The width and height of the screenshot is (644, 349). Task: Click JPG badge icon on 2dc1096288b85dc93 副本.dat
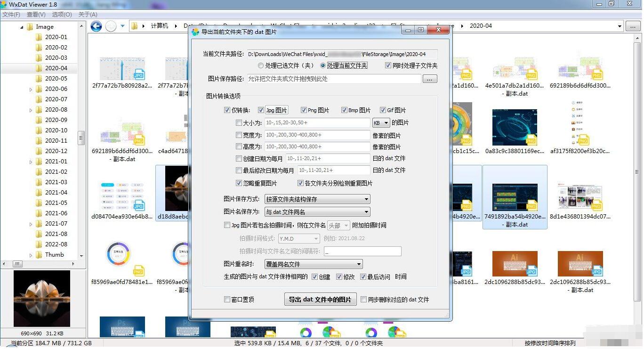[x=597, y=271]
